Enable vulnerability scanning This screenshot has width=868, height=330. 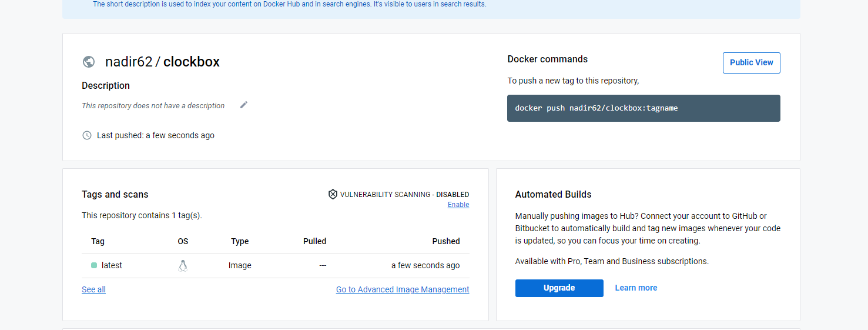point(458,205)
